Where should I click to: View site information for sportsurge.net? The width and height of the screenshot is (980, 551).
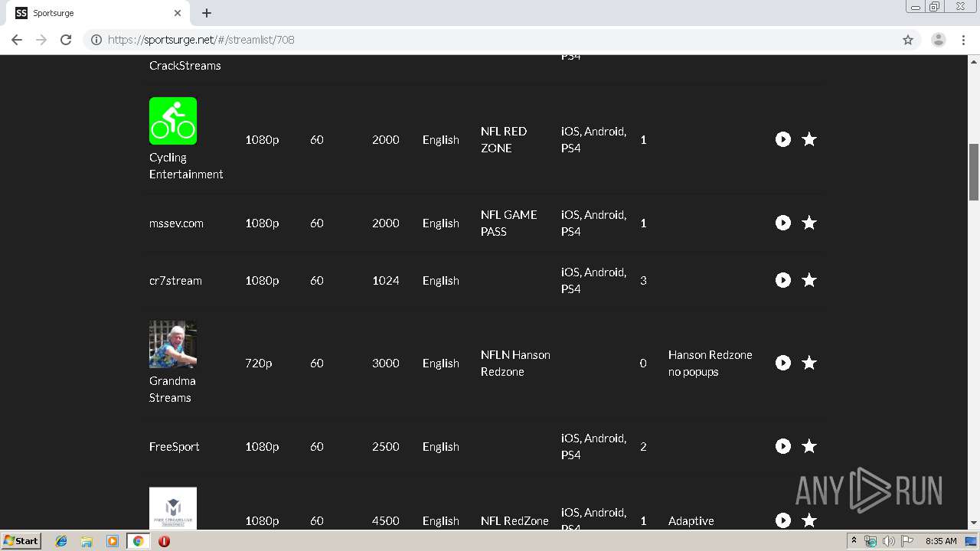96,40
